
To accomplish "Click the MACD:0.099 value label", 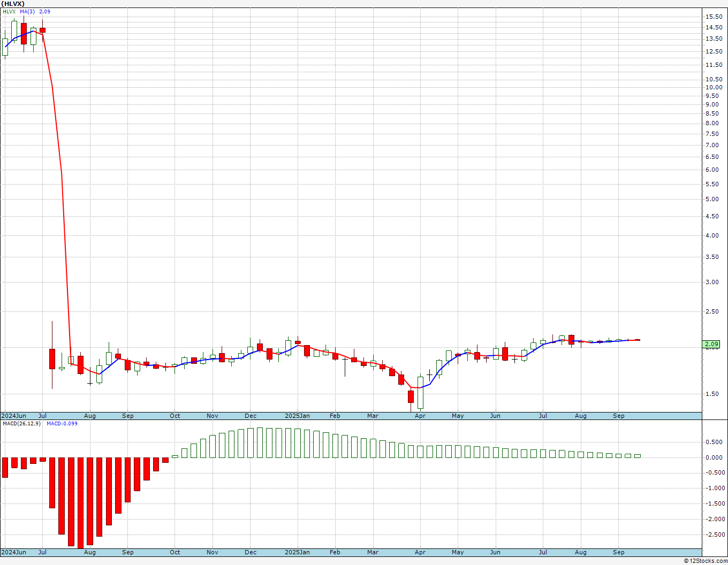I will point(62,423).
